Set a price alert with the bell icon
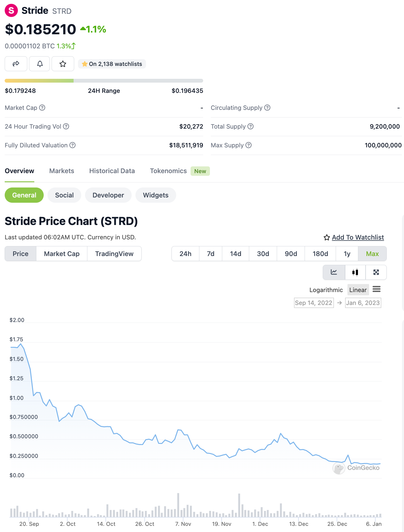This screenshot has width=404, height=532. [40, 64]
